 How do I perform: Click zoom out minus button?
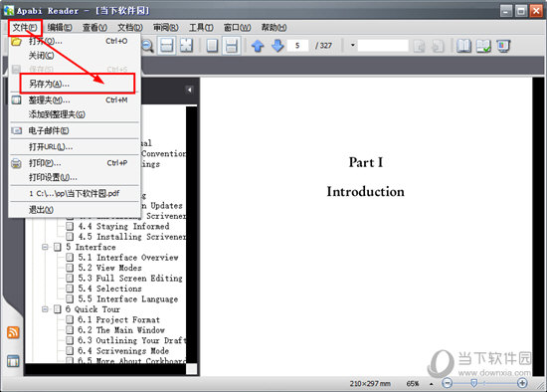pos(448,383)
